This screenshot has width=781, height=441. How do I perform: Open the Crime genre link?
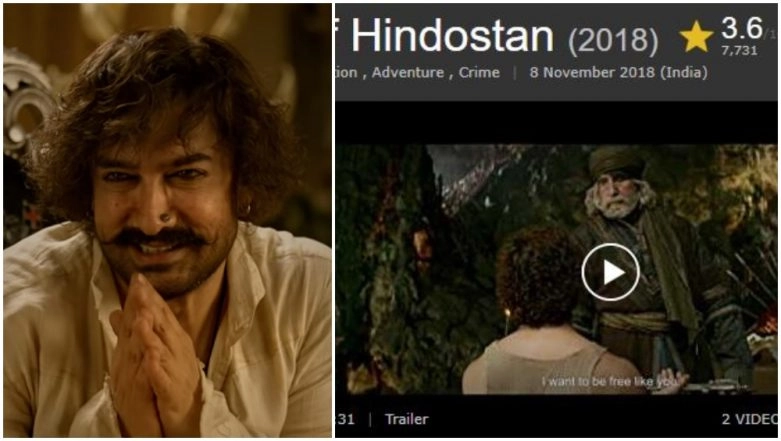point(479,72)
